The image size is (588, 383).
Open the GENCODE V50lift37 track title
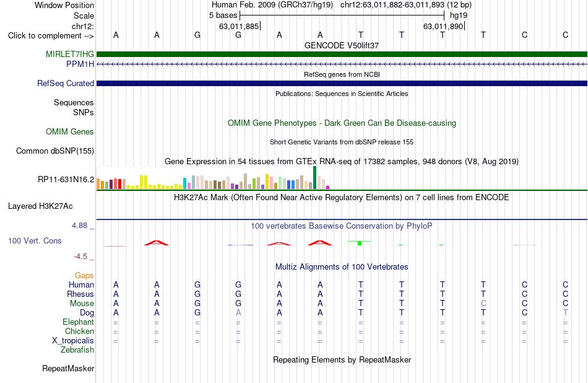click(342, 45)
